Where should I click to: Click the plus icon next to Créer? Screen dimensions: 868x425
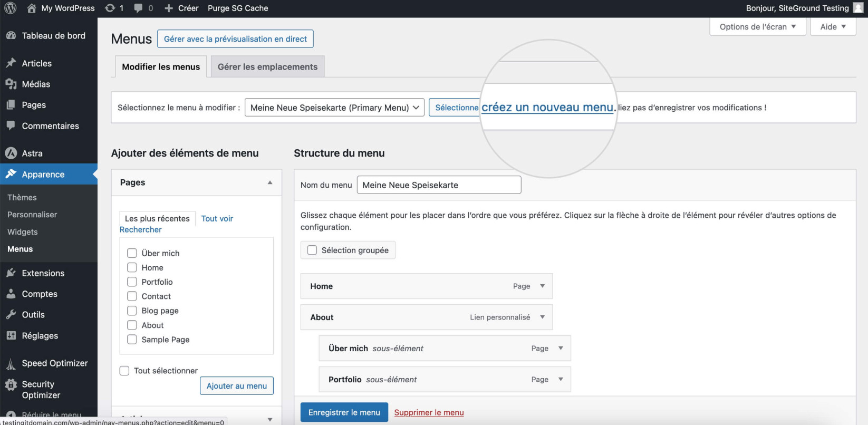click(169, 8)
